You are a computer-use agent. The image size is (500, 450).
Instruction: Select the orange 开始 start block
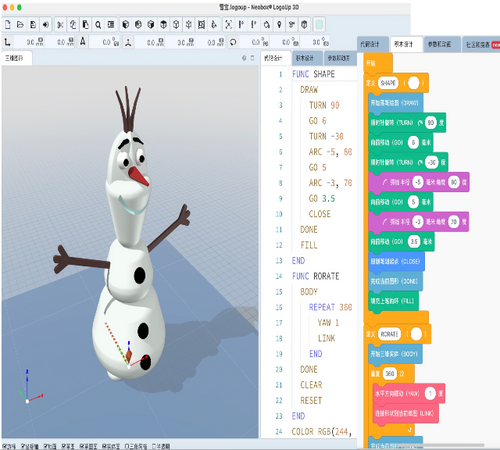point(378,63)
